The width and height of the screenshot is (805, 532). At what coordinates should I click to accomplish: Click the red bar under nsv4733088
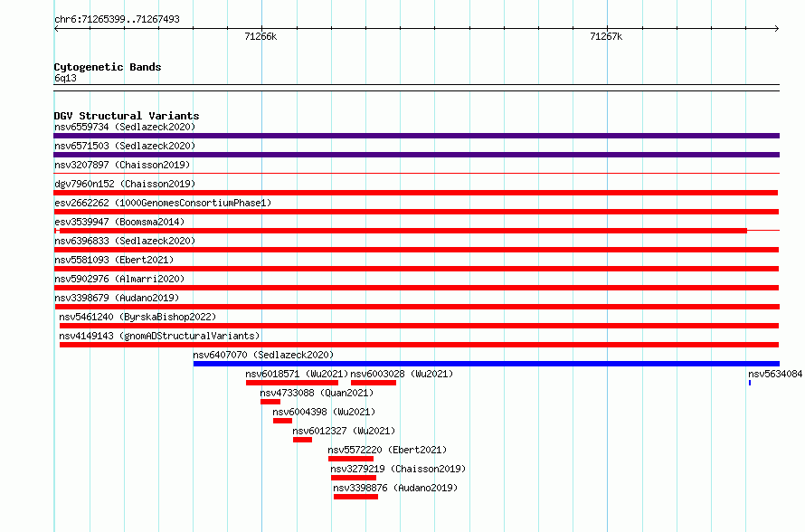tap(270, 402)
